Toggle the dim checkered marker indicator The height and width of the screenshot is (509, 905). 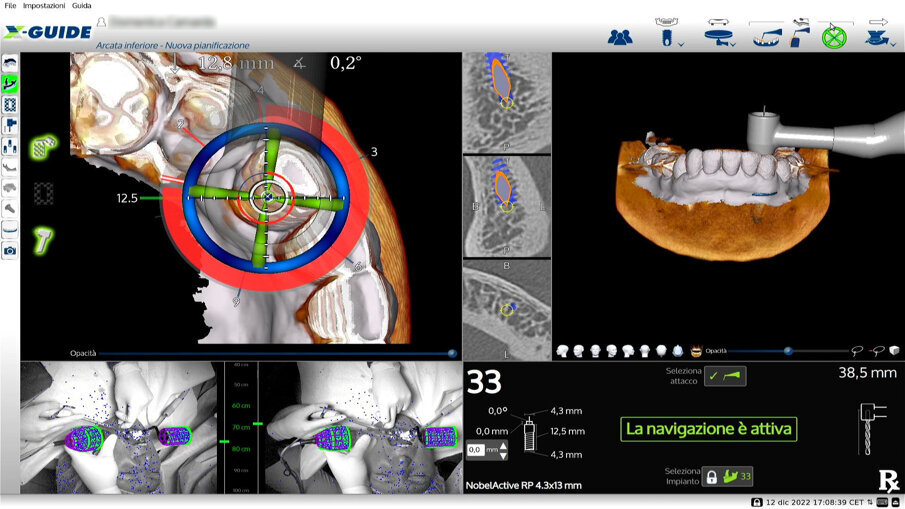(43, 194)
